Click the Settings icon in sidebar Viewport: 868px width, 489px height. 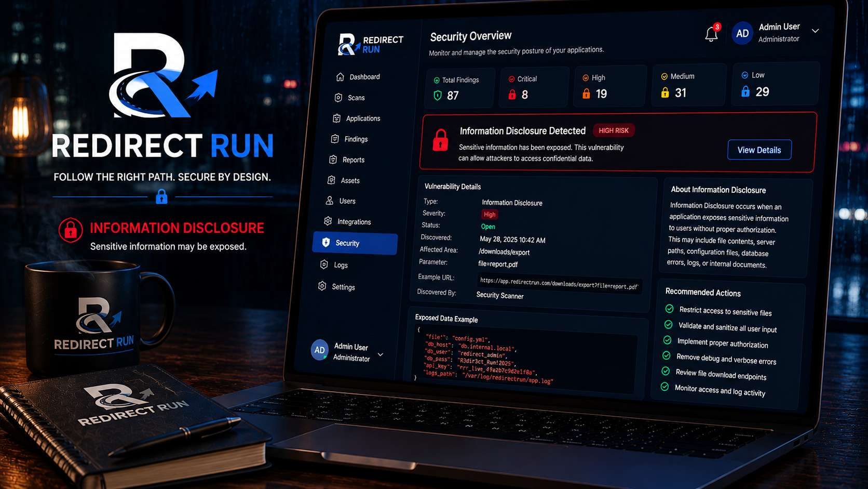322,286
